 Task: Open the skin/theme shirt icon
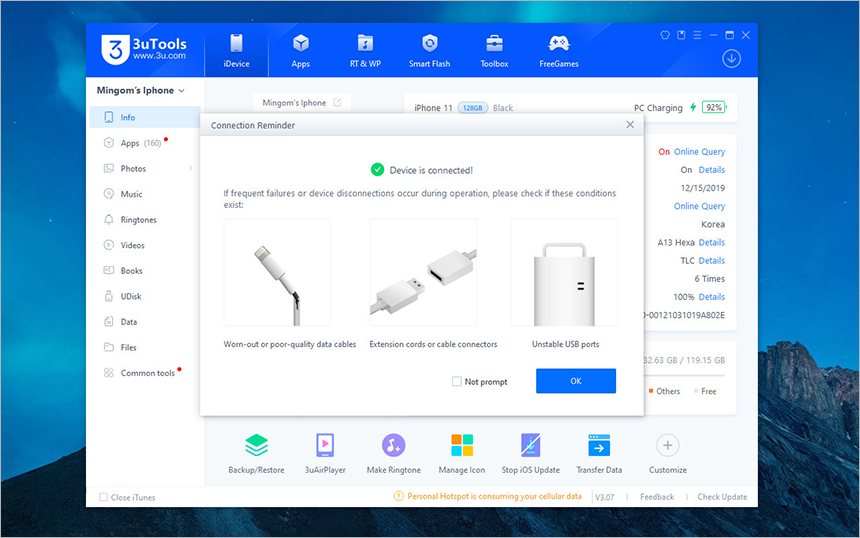[665, 35]
